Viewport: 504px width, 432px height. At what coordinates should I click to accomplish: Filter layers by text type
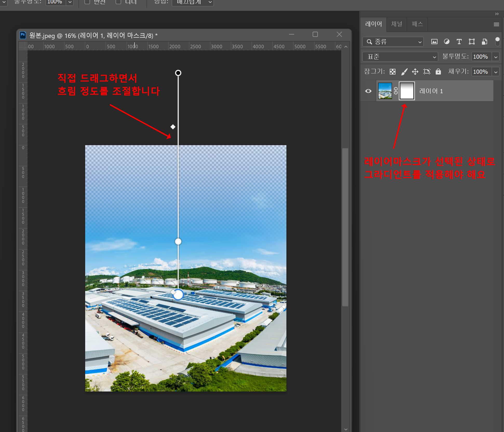click(459, 42)
